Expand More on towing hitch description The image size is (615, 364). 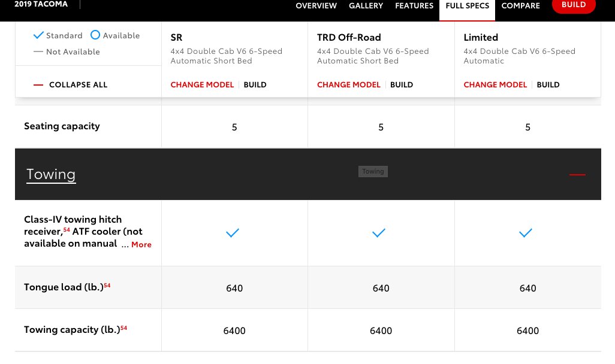(x=141, y=244)
